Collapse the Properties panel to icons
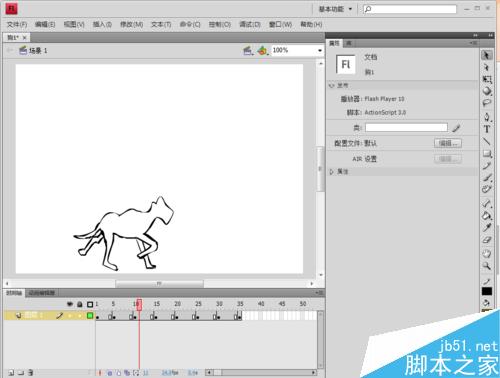 click(475, 35)
